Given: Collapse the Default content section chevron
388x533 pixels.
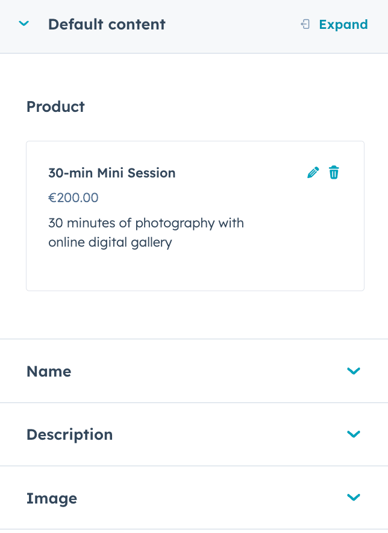Looking at the screenshot, I should 23,24.
